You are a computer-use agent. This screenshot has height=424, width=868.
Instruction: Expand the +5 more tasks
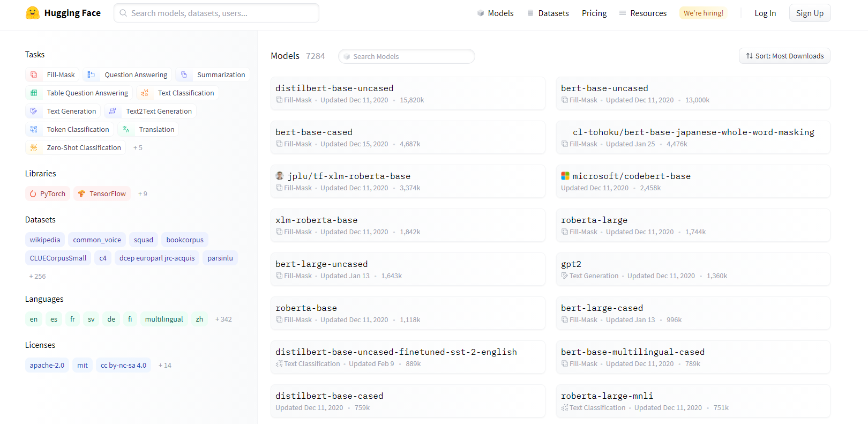(138, 147)
